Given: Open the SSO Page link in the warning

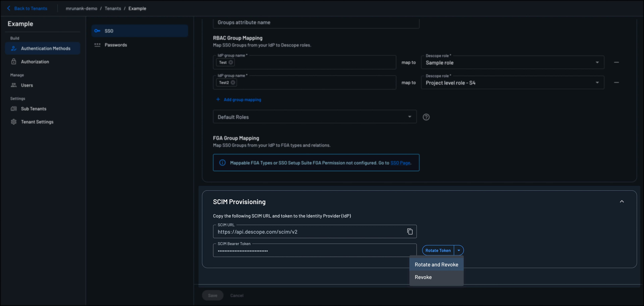Looking at the screenshot, I should coord(400,163).
